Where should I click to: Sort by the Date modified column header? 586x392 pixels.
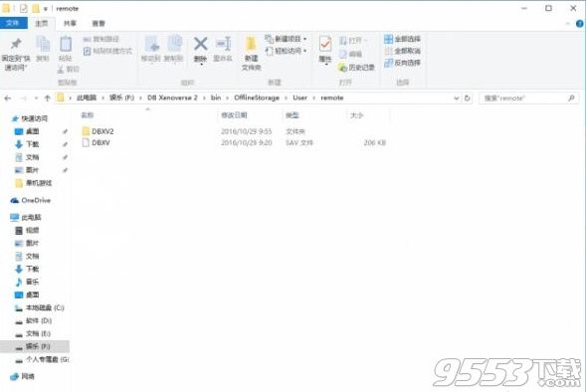pyautogui.click(x=234, y=115)
